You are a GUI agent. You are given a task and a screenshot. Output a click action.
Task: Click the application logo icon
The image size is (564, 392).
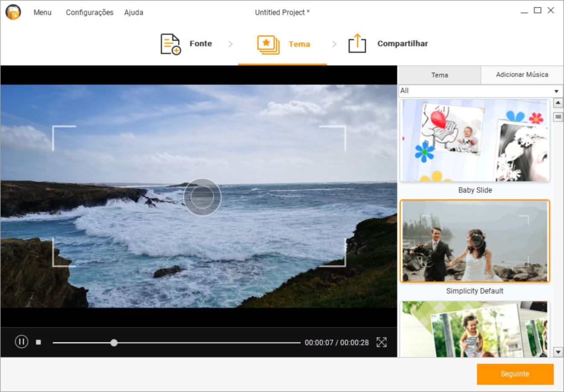click(x=13, y=12)
